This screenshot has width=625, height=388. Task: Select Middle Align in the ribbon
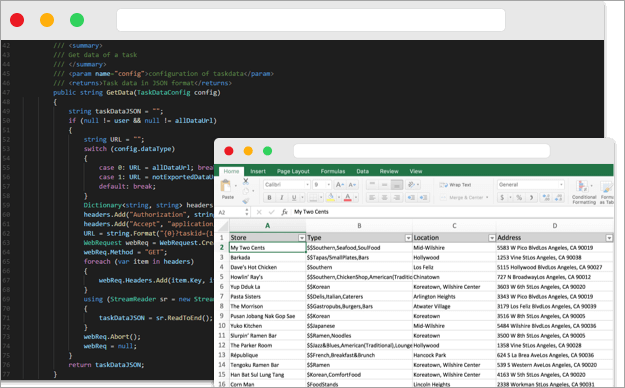[x=384, y=185]
